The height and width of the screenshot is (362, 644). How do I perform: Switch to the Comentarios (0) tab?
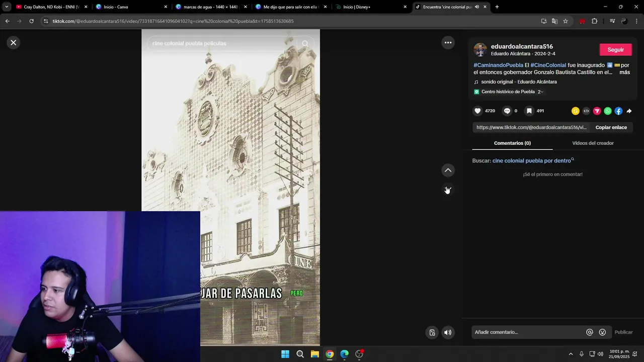(512, 143)
